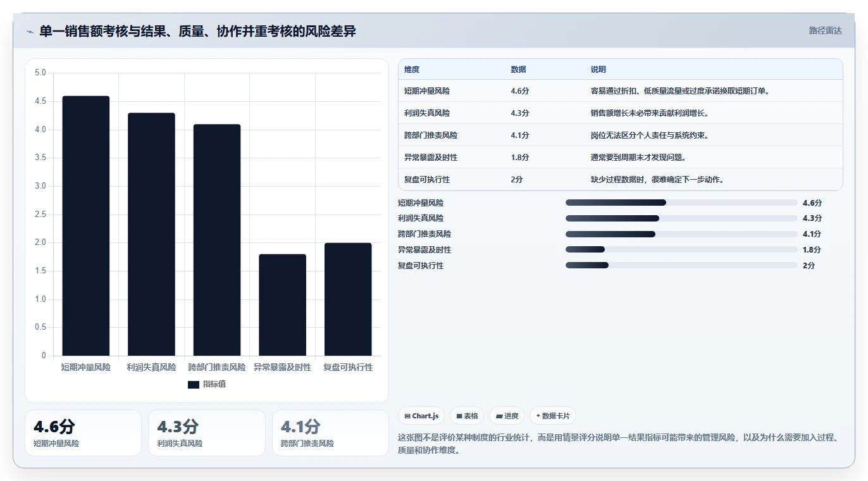This screenshot has width=868, height=481.
Task: Click the 异常暴露及时性 bar in the chart
Action: [282, 305]
